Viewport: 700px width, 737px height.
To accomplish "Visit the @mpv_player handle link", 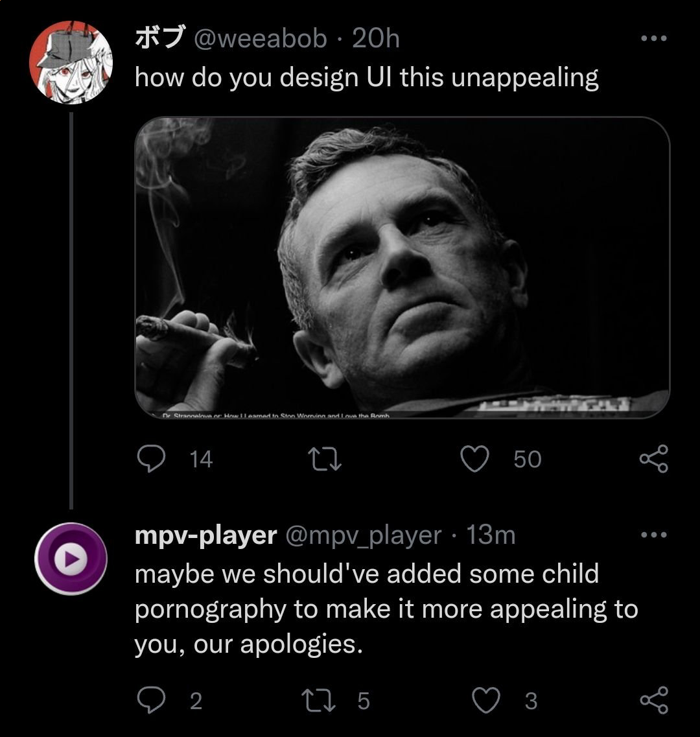I will point(363,535).
